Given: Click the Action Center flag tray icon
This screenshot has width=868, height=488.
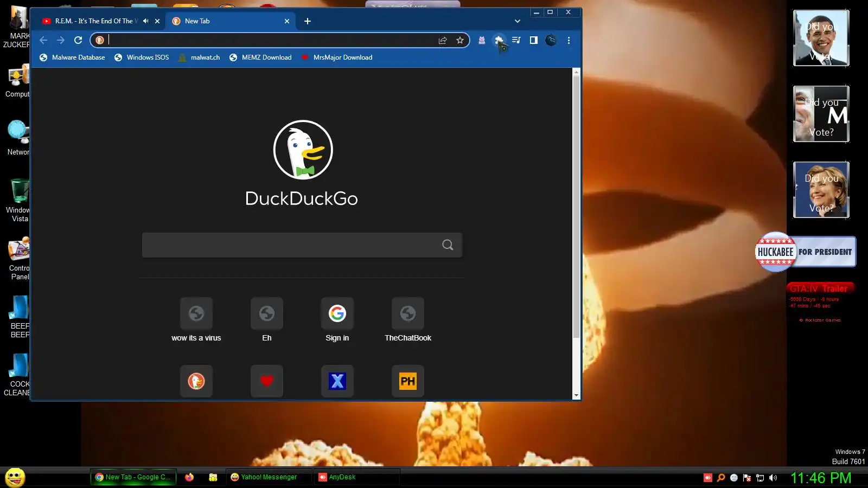Looking at the screenshot, I should pyautogui.click(x=747, y=478).
